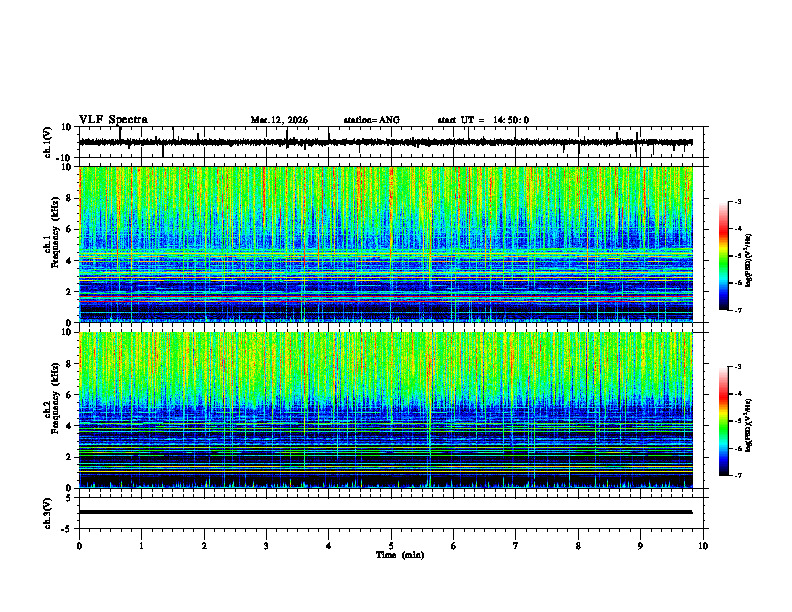792x612 pixels.
Task: Select the date text 'Mar.12, 2026'
Action: pyautogui.click(x=279, y=120)
